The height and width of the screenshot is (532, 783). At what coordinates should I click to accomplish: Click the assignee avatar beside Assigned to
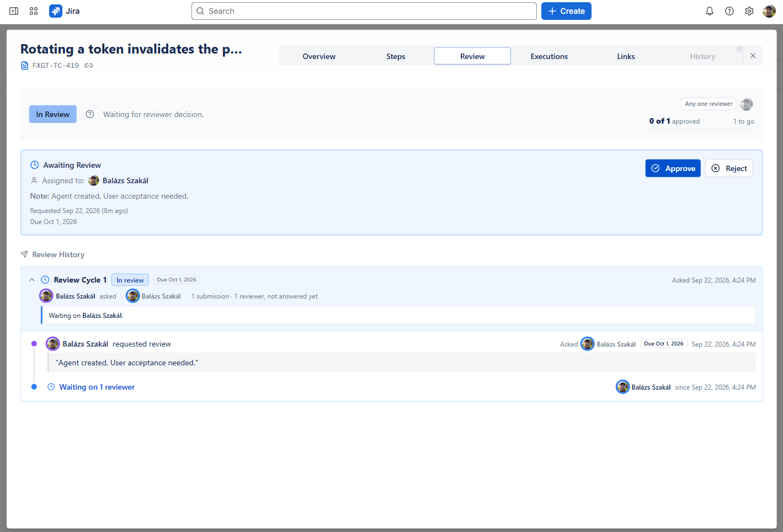point(94,180)
